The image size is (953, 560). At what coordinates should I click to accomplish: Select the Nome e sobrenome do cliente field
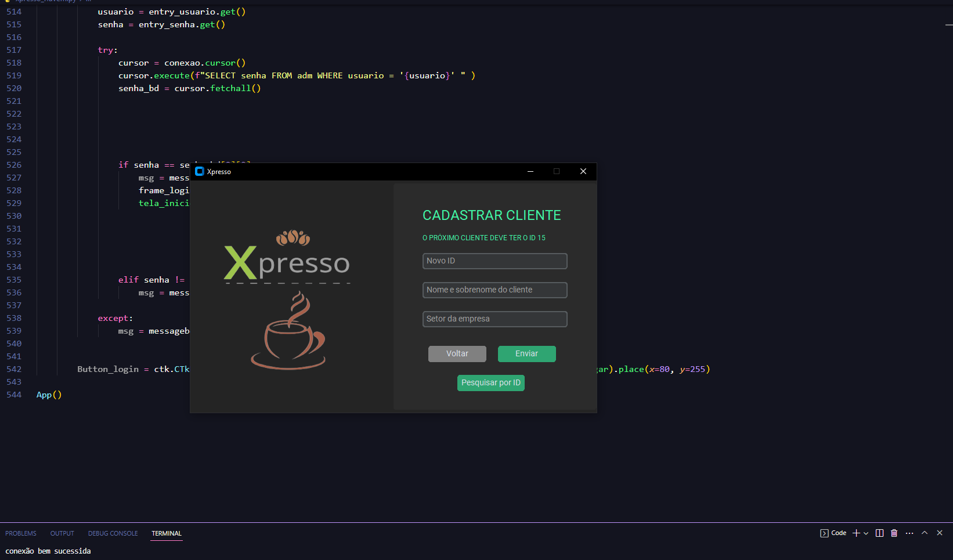(494, 290)
